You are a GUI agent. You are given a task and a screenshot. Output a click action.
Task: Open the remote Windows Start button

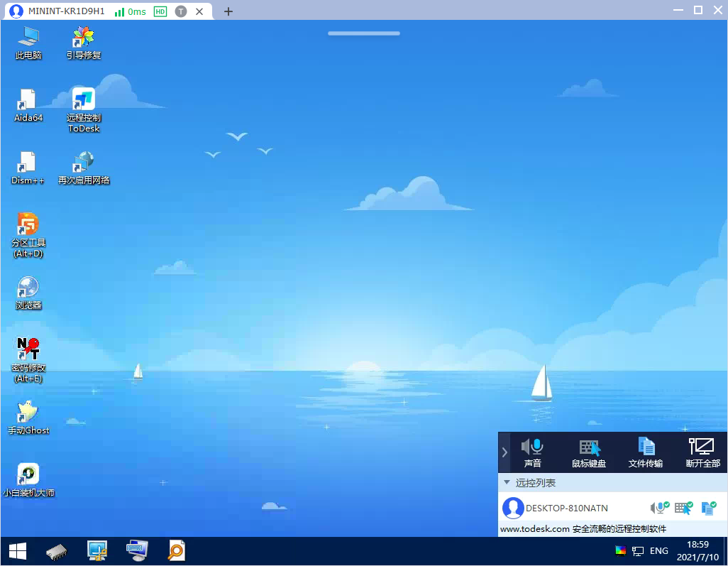[x=18, y=550]
